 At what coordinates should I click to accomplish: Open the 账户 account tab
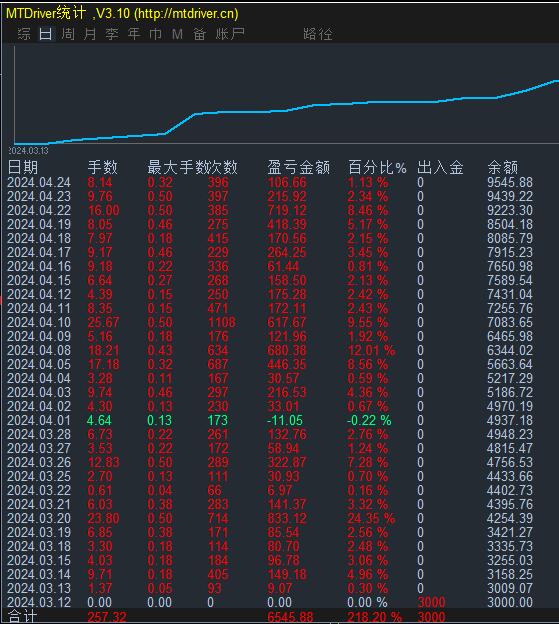coord(230,34)
